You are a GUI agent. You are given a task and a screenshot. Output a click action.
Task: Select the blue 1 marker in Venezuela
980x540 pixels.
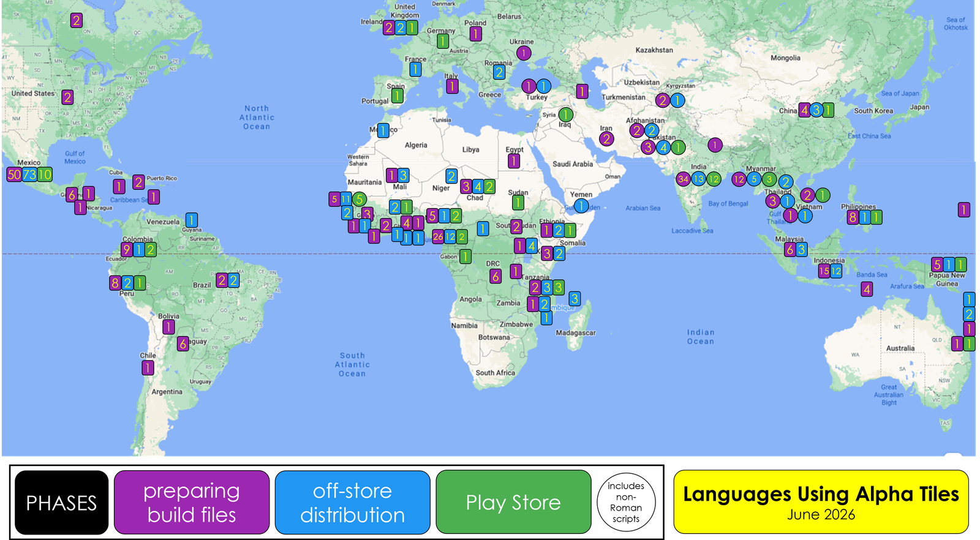[x=192, y=220]
